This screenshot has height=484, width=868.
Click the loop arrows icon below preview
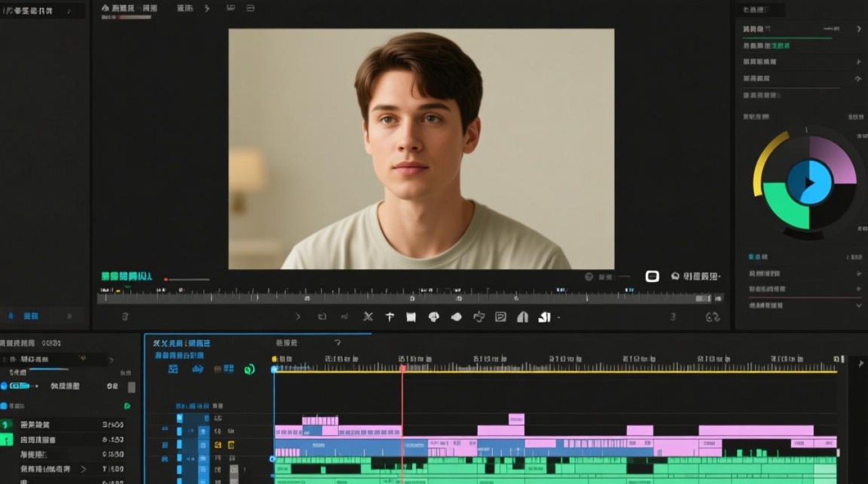tap(712, 317)
